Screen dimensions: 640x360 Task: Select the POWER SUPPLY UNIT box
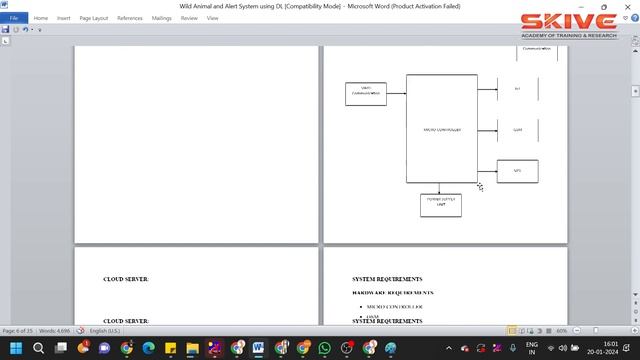441,205
